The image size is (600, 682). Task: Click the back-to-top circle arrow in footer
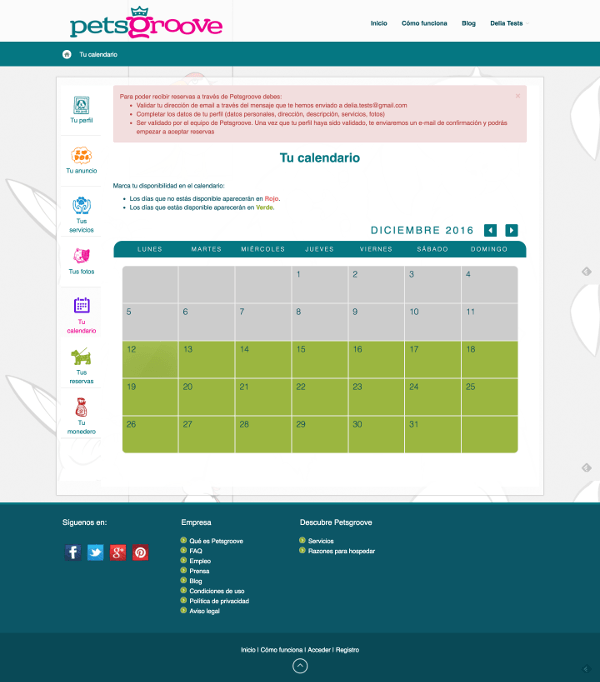(x=300, y=666)
